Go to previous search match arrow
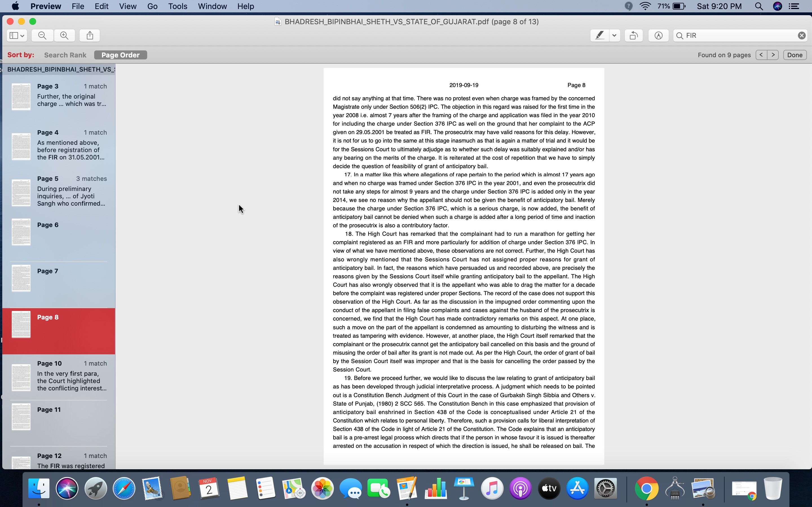Screen dimensions: 812x507 click(761, 55)
